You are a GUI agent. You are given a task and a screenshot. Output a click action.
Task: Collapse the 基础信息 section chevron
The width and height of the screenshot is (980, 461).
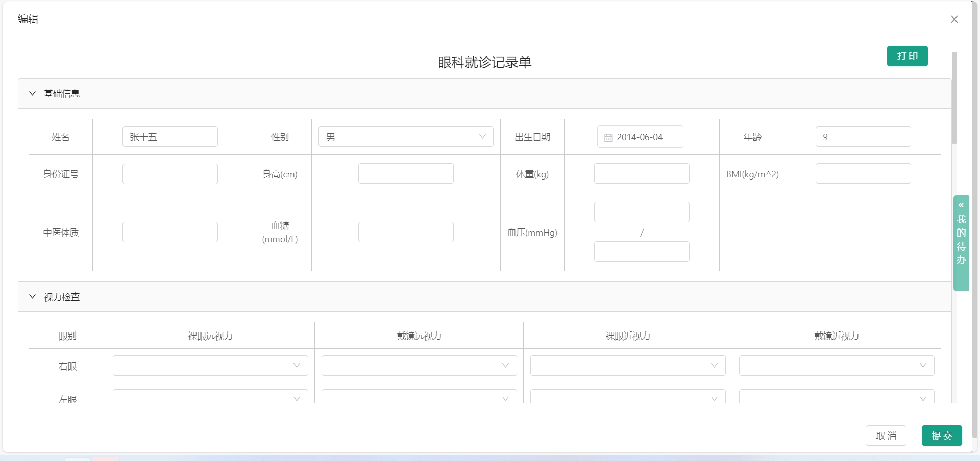(x=33, y=93)
